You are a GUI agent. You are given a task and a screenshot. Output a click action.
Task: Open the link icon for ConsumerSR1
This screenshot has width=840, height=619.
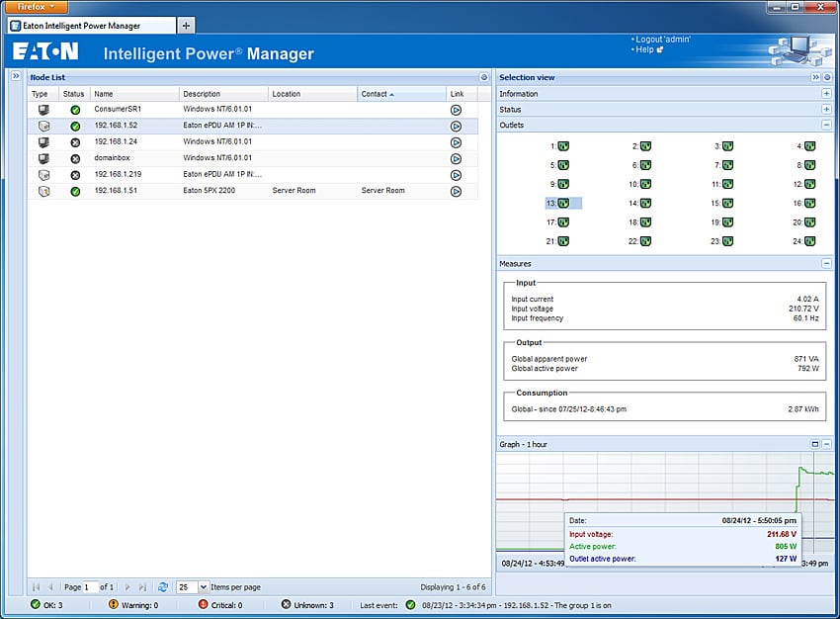(456, 110)
